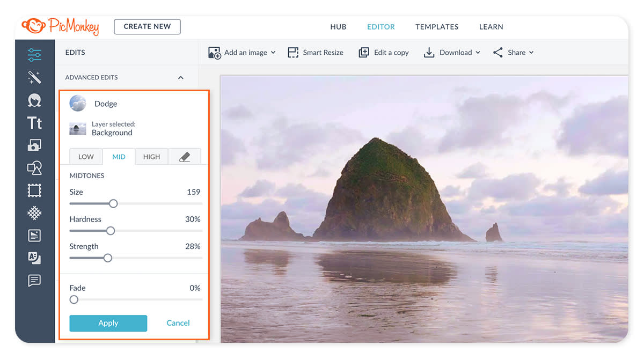Open the Brand Kit sidebar icon
Screen dimensions: 644x359
[x=34, y=258]
